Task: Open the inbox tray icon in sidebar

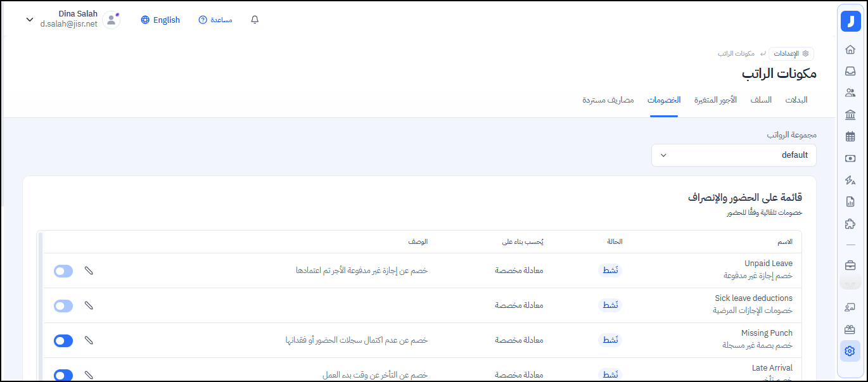Action: 850,71
